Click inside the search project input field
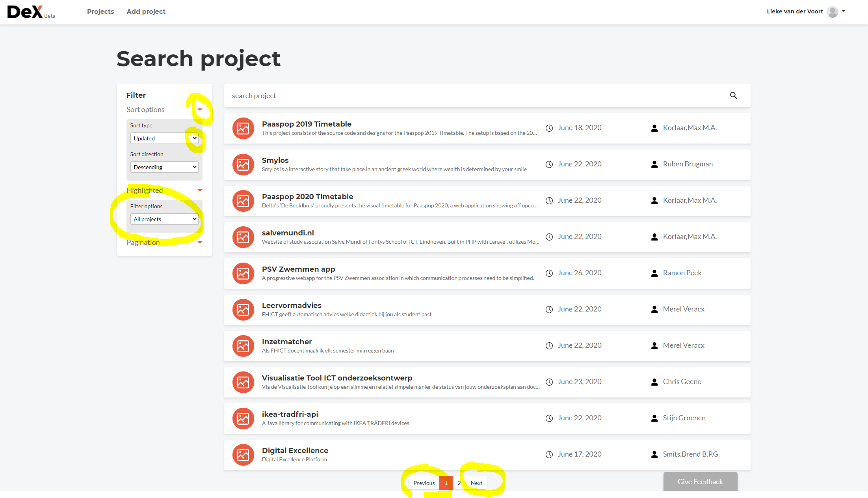 394,95
